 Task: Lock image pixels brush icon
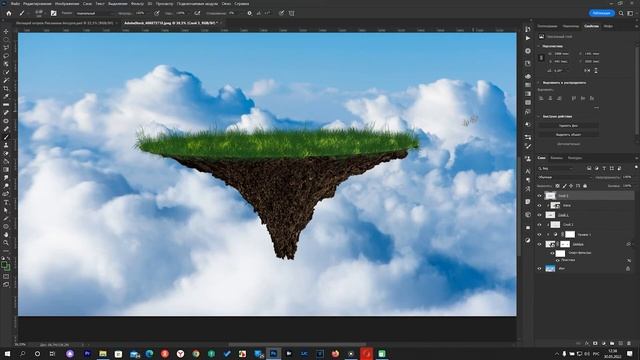[x=564, y=186]
